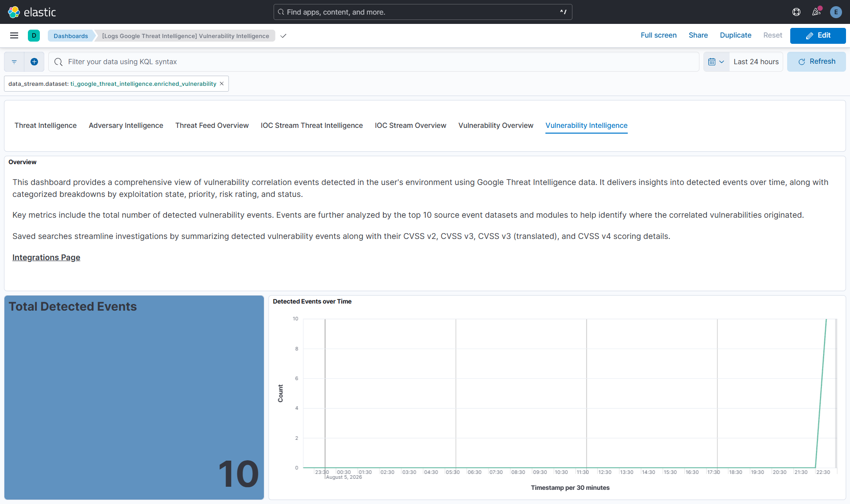This screenshot has width=850, height=504.
Task: Click the Reset button
Action: tap(773, 35)
